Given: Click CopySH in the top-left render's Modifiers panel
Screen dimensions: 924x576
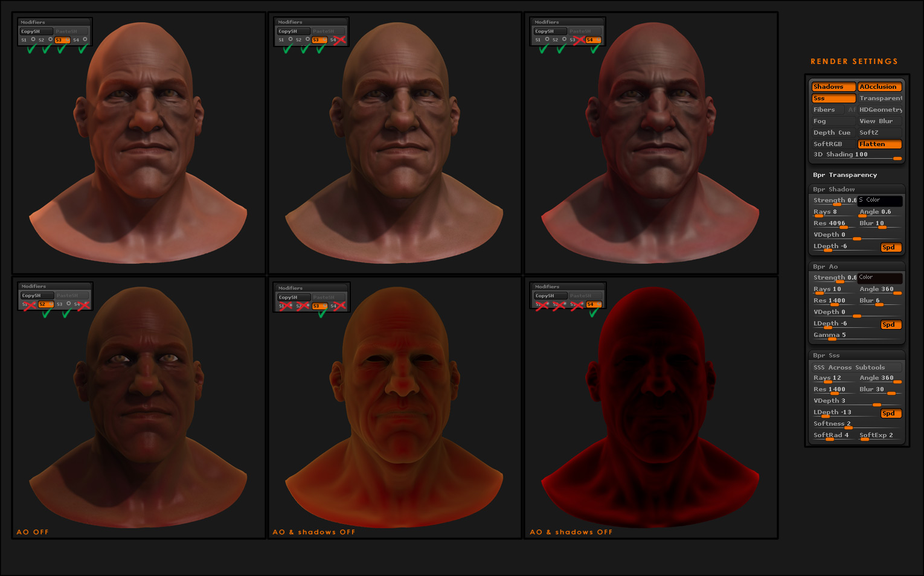Looking at the screenshot, I should point(36,31).
